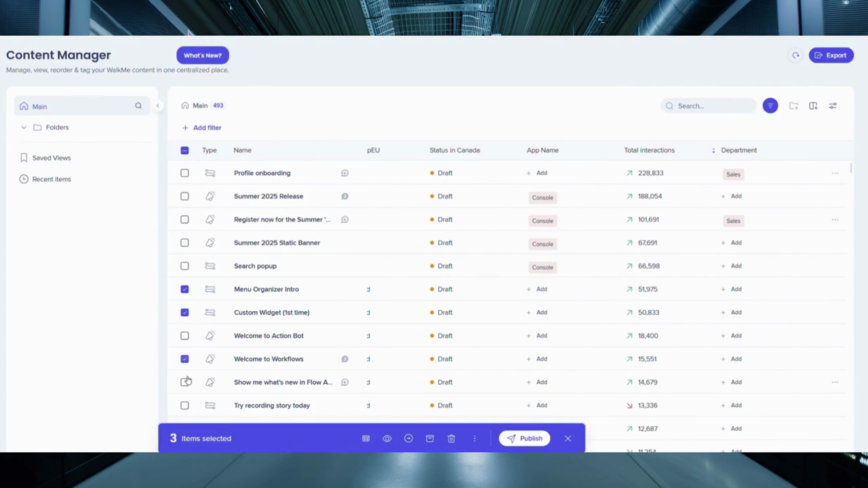The image size is (868, 488).
Task: Open table settings sliders icon
Action: click(x=833, y=106)
